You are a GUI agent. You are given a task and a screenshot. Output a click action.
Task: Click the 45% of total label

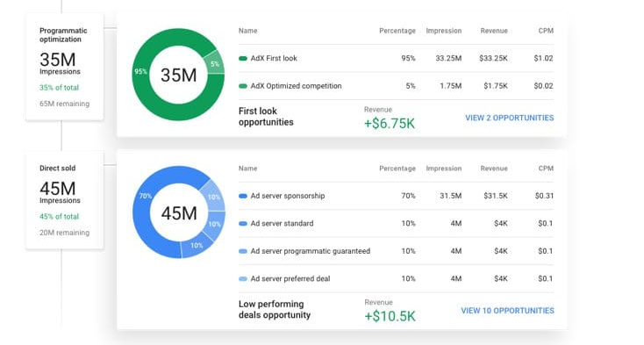59,217
